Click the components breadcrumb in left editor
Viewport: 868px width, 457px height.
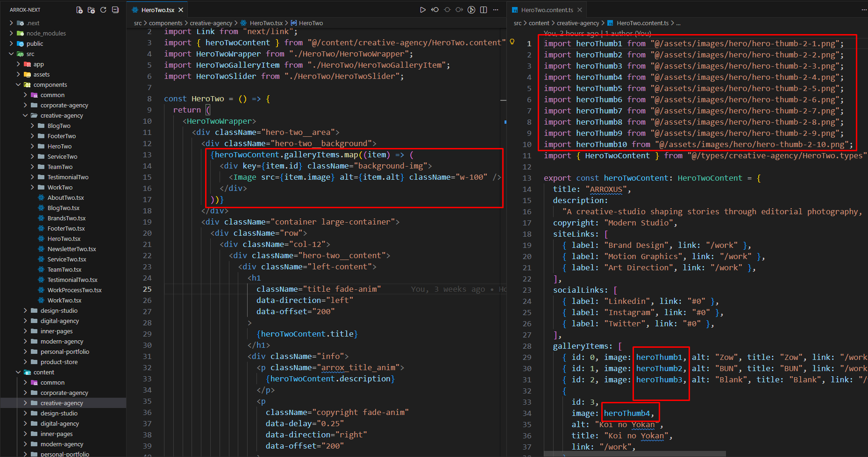(x=165, y=23)
